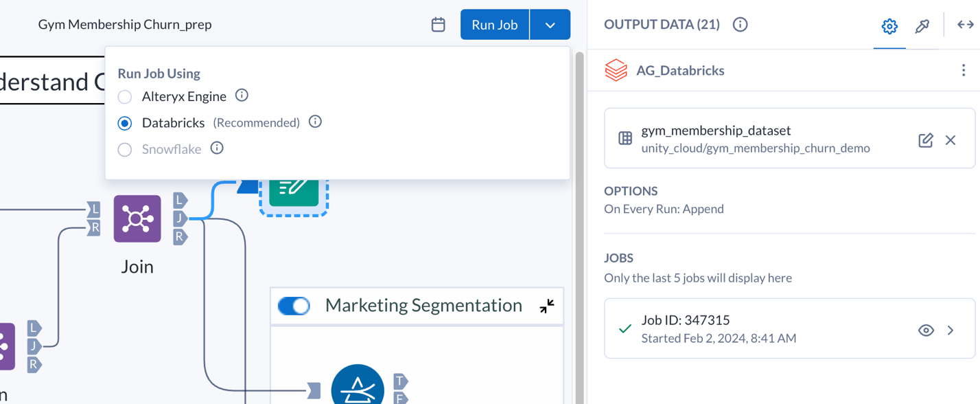
Task: Open the output settings gear icon
Action: coord(889,25)
